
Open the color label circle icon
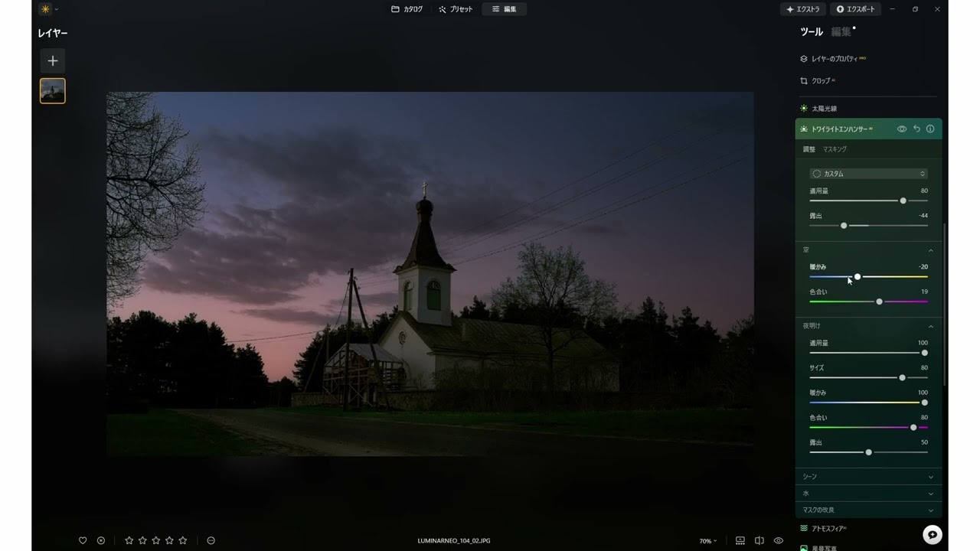point(211,540)
